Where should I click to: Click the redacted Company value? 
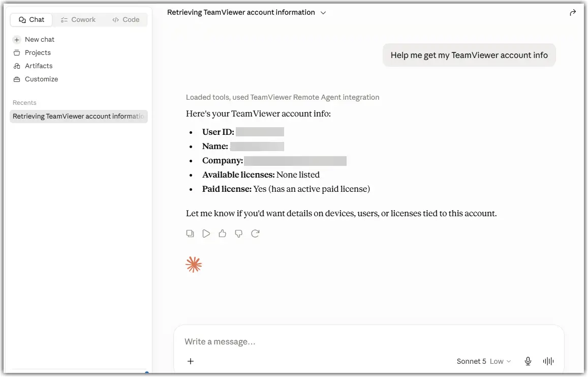[295, 161]
